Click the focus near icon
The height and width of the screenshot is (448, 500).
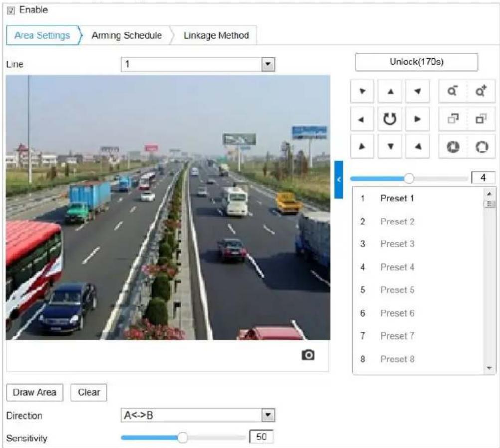453,119
